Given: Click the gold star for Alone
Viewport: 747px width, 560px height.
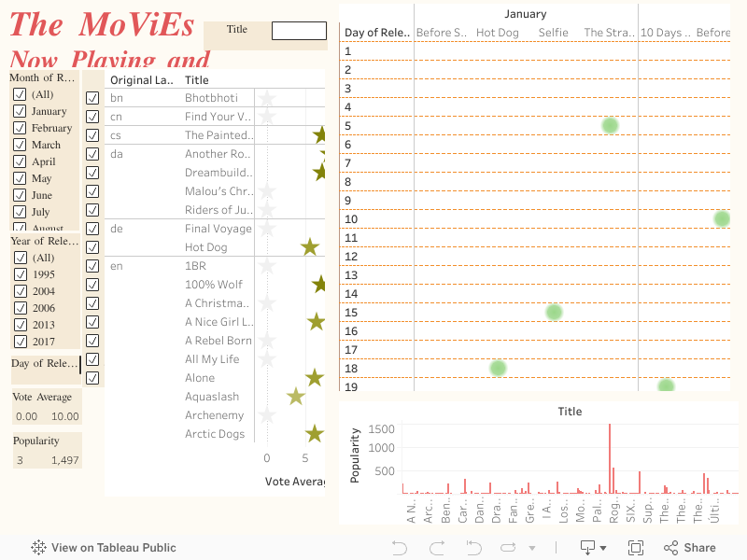Looking at the screenshot, I should pos(315,378).
